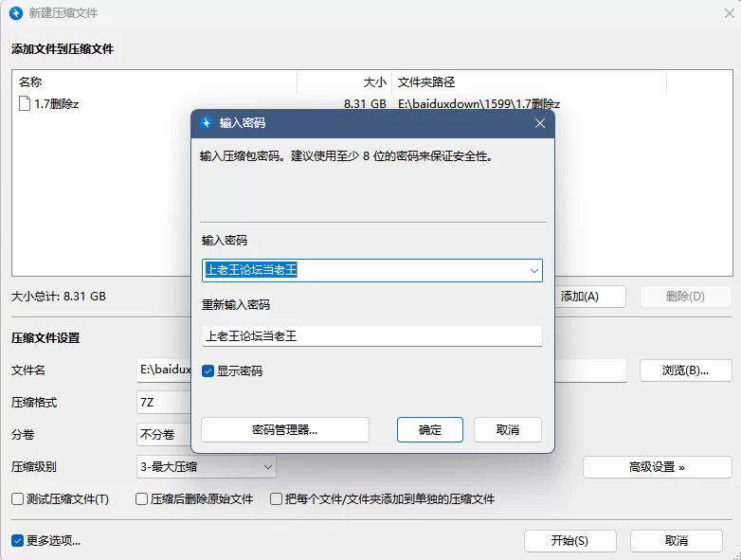Screen dimensions: 741x560
Task: Click the Bandizip logo in password dialog title
Action: point(206,123)
